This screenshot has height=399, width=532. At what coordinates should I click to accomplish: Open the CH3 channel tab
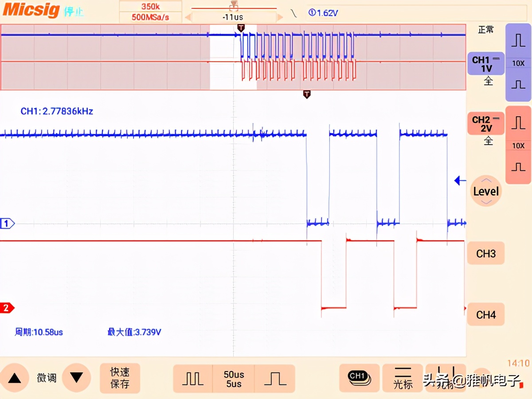click(x=485, y=254)
